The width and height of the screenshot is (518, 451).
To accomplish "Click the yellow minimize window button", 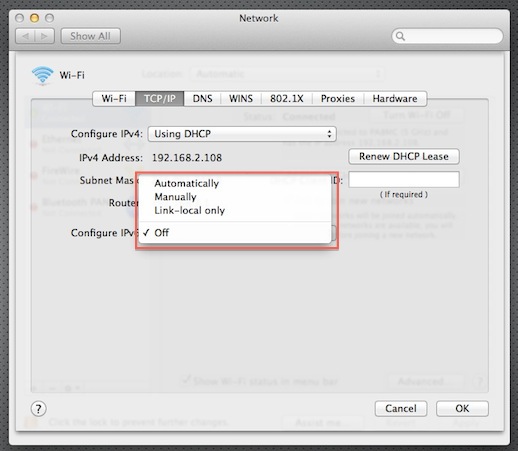I will point(34,18).
